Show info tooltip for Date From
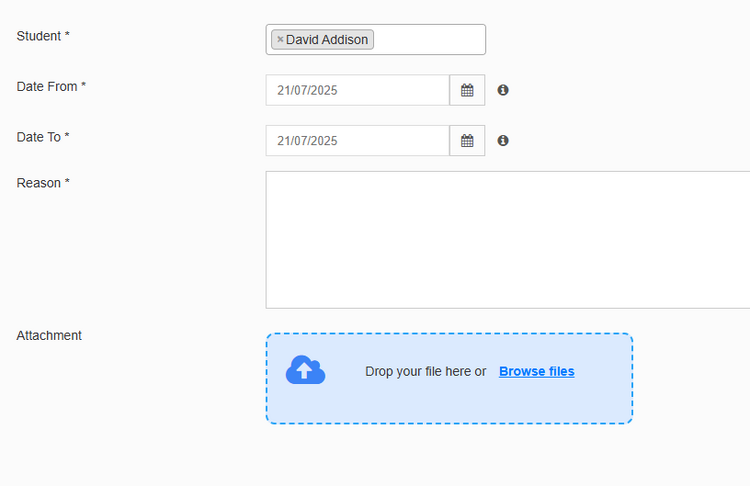The width and height of the screenshot is (750, 486). pos(503,90)
